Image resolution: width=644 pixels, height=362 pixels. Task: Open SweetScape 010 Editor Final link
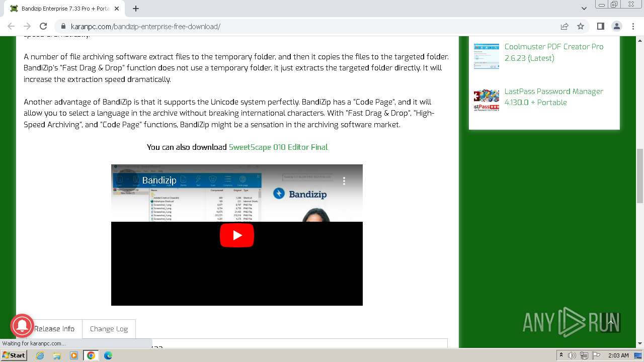point(278,147)
